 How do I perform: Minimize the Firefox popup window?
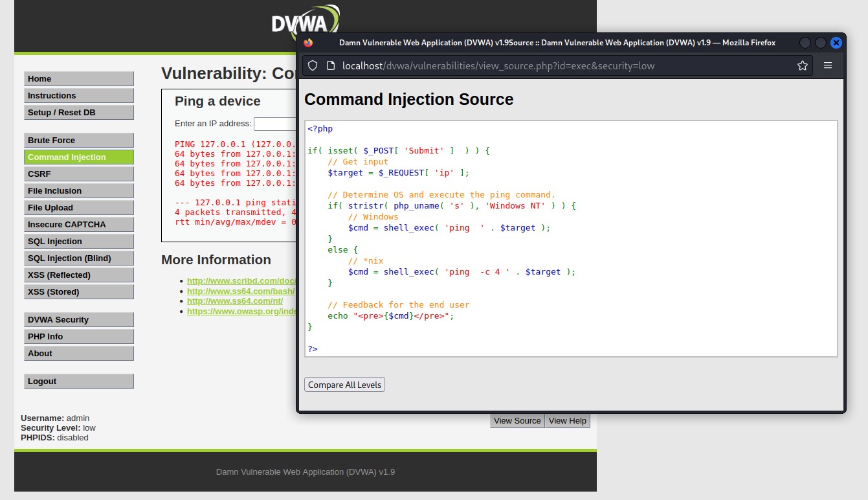805,43
